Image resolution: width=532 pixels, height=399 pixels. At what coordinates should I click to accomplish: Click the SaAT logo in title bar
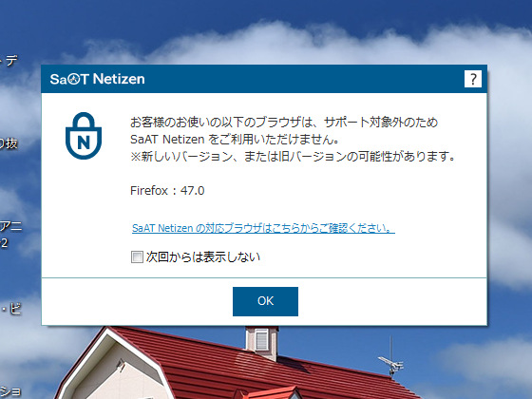(69, 79)
